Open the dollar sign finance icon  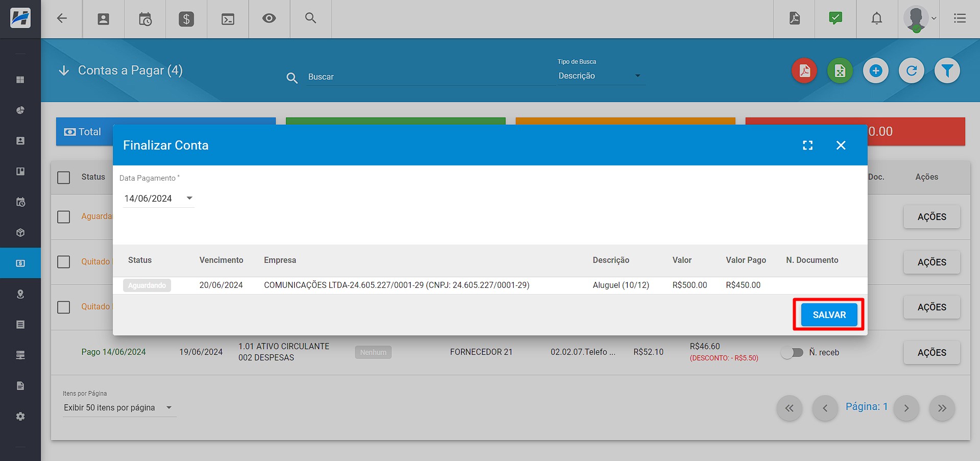pyautogui.click(x=186, y=19)
